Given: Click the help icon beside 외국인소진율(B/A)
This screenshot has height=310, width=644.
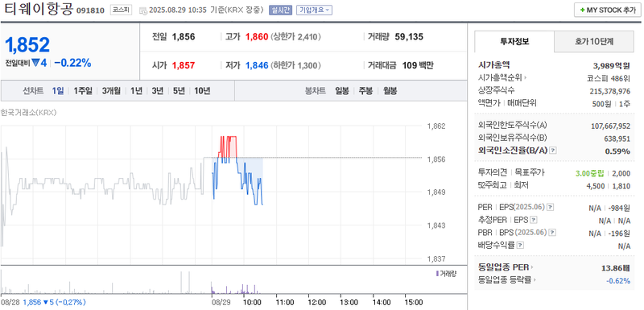Looking at the screenshot, I should 553,151.
